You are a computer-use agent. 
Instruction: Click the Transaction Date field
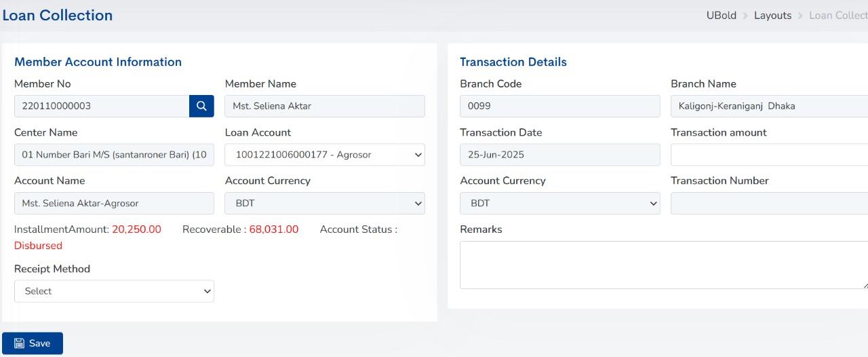click(x=560, y=155)
